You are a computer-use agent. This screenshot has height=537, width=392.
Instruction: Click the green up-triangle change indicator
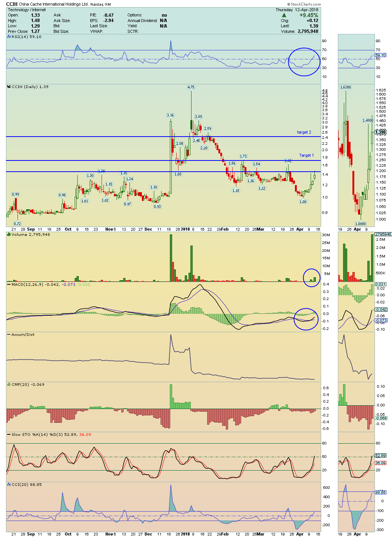(284, 15)
